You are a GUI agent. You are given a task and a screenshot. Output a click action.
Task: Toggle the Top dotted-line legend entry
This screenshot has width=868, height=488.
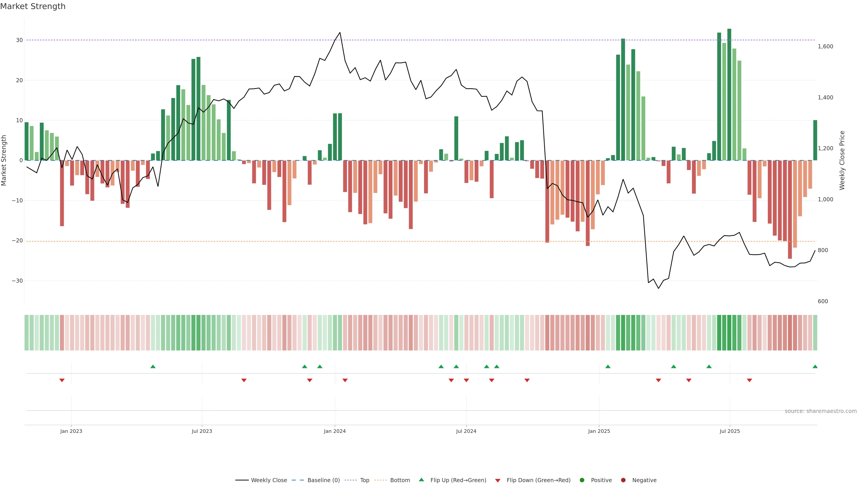point(364,480)
